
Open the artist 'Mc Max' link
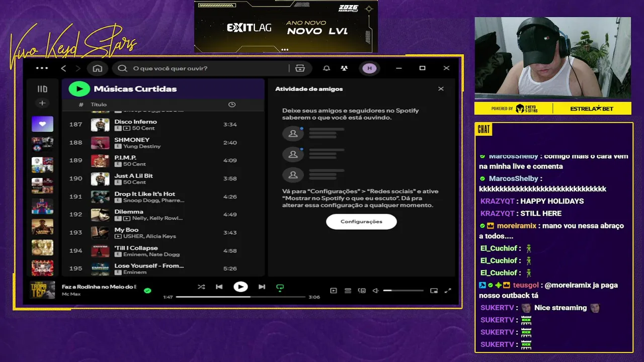coord(70,294)
